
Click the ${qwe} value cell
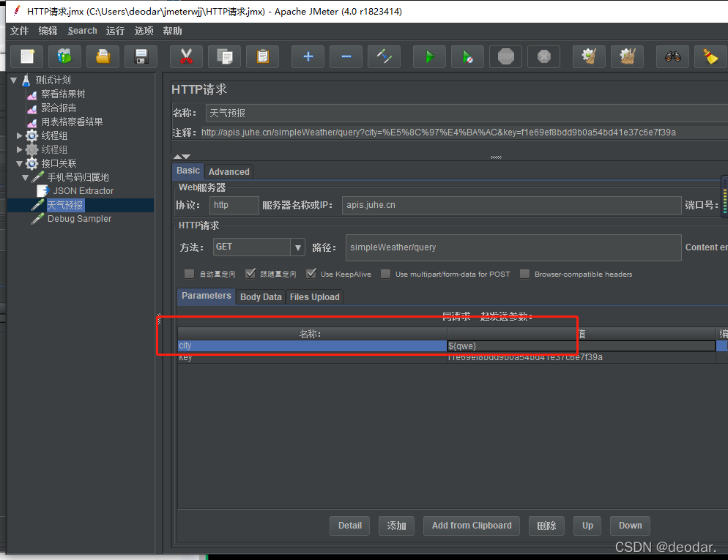pyautogui.click(x=581, y=346)
